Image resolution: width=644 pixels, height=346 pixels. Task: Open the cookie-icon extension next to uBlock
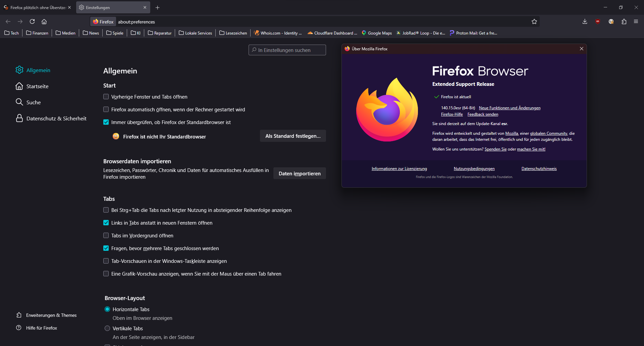pyautogui.click(x=611, y=21)
